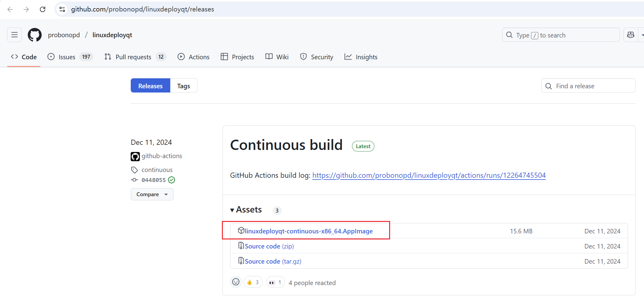The image size is (644, 302).
Task: Click the probonopd owner link
Action: pyautogui.click(x=64, y=35)
